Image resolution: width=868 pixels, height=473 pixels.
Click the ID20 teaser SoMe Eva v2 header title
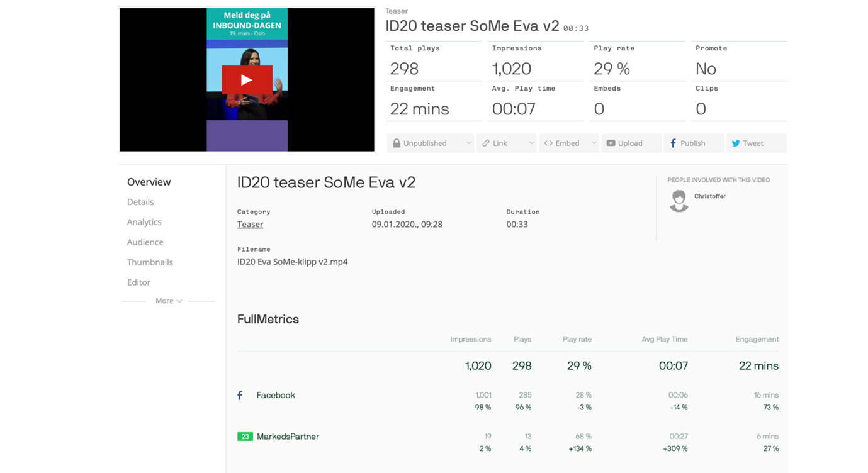click(x=472, y=26)
